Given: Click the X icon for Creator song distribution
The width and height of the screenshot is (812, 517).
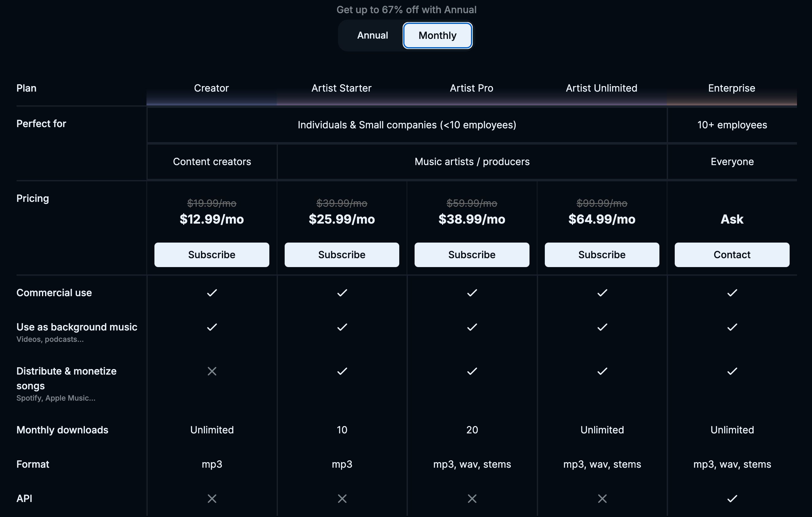Looking at the screenshot, I should [212, 371].
